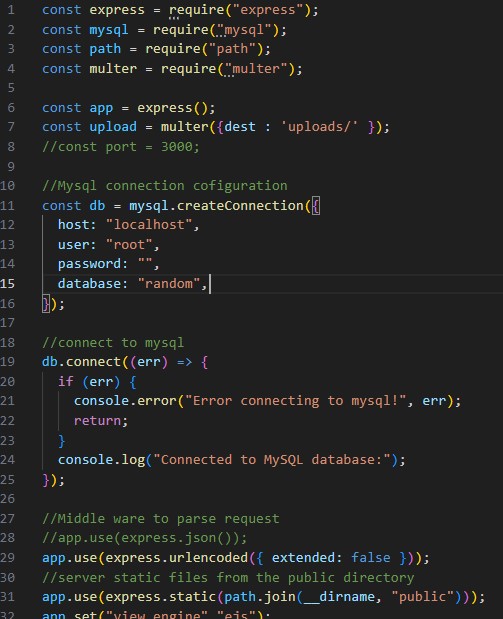Click the upload variable on line 7
The height and width of the screenshot is (619, 503).
(x=113, y=127)
